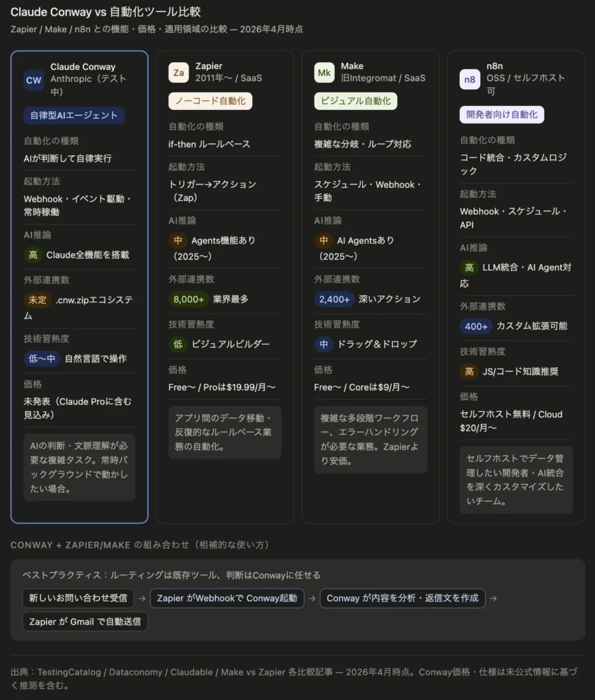Click the Mk Make logo icon

[x=324, y=72]
